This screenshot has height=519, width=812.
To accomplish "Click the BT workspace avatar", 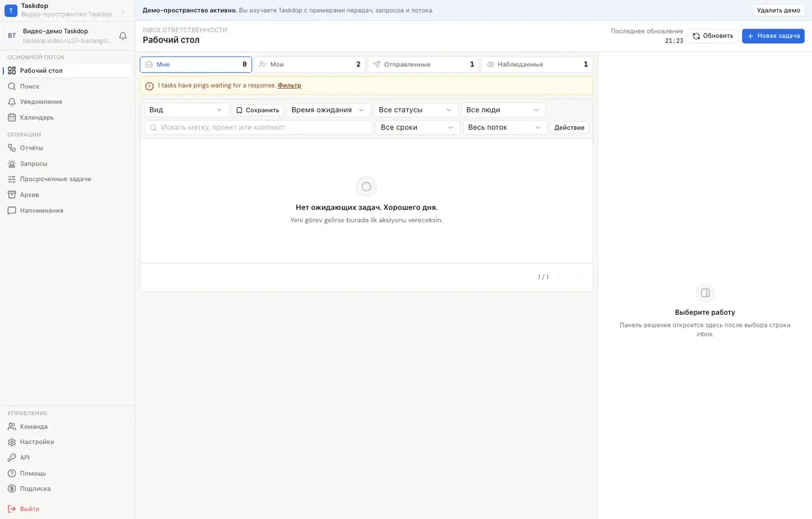I will point(11,36).
